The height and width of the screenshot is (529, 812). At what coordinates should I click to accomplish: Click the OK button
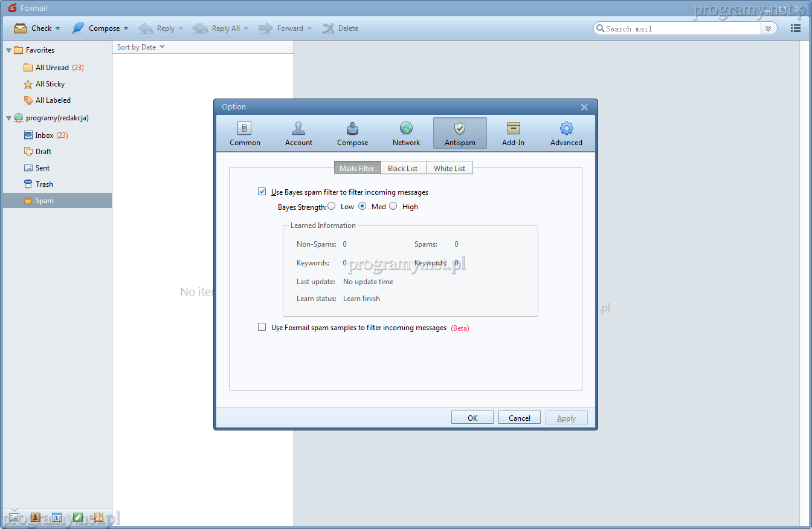point(472,418)
